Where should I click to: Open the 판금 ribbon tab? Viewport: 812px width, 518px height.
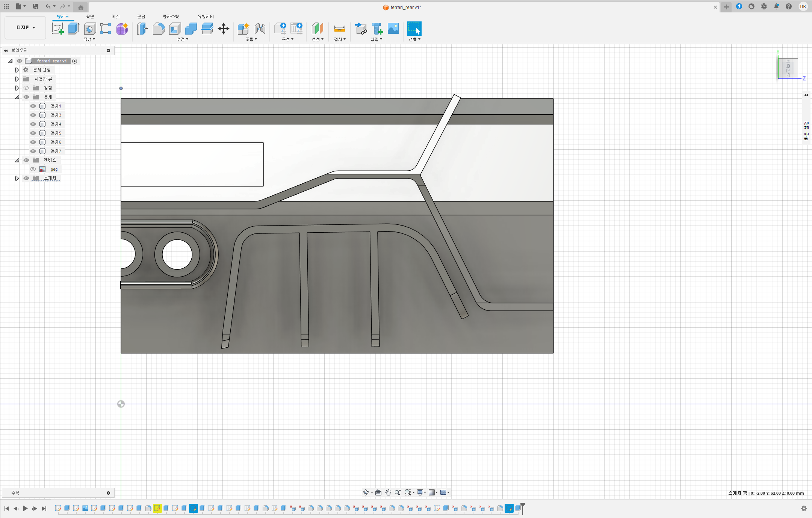coord(141,17)
